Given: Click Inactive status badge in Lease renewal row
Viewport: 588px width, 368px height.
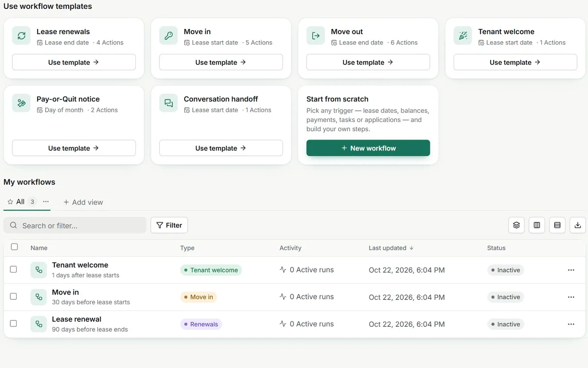Looking at the screenshot, I should 506,324.
